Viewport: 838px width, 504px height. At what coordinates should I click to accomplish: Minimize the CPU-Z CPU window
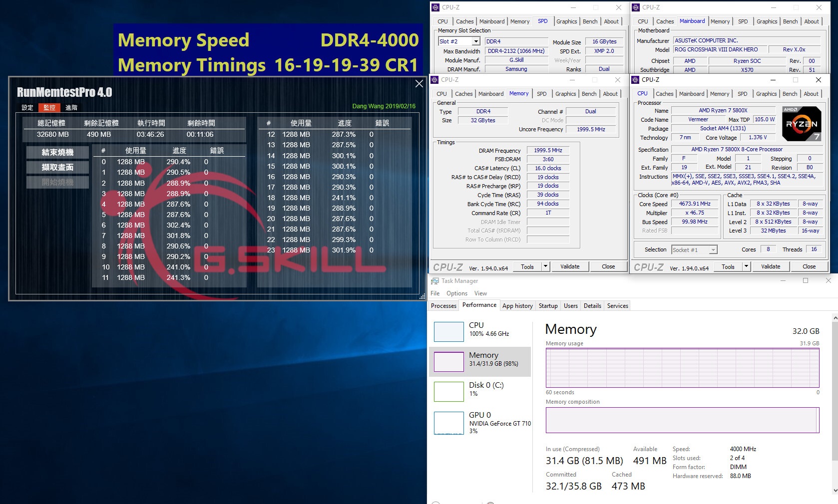773,80
